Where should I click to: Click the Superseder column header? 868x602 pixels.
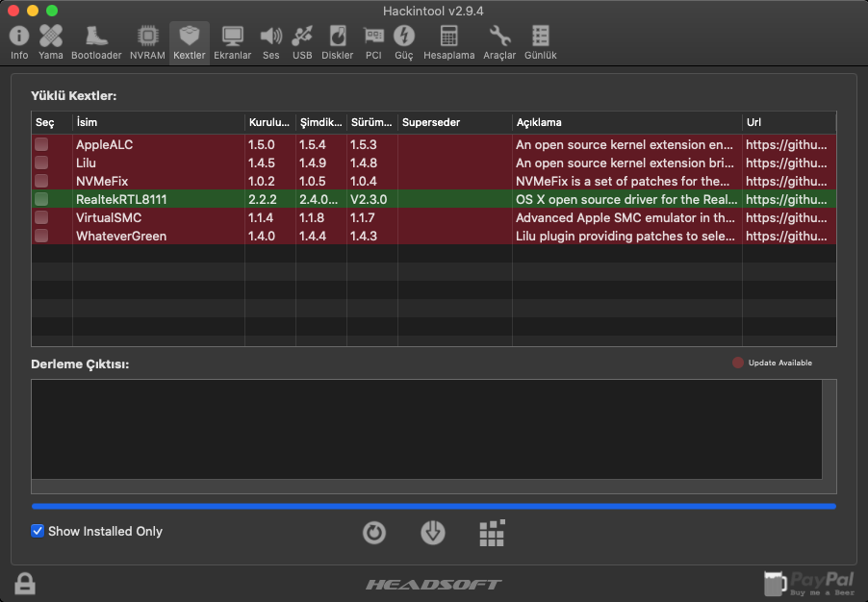pyautogui.click(x=454, y=123)
